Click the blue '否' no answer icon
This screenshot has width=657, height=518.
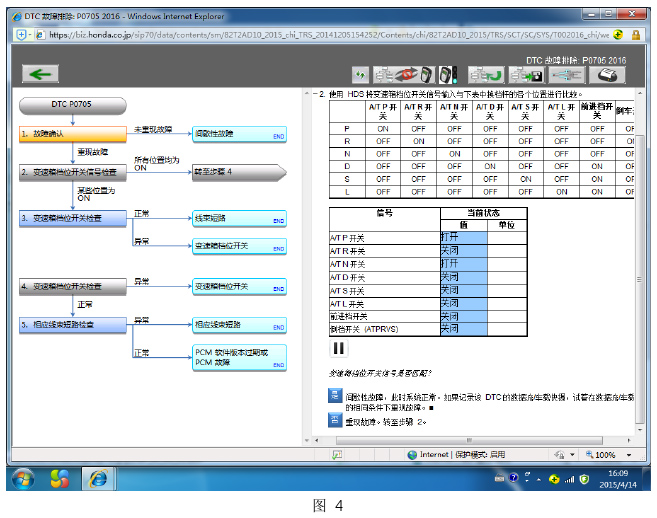click(335, 420)
